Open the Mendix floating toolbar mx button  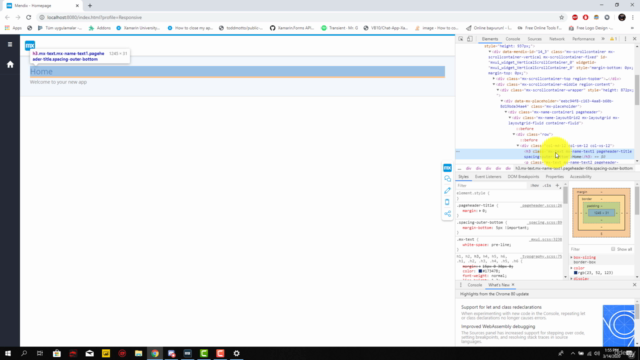pyautogui.click(x=447, y=168)
